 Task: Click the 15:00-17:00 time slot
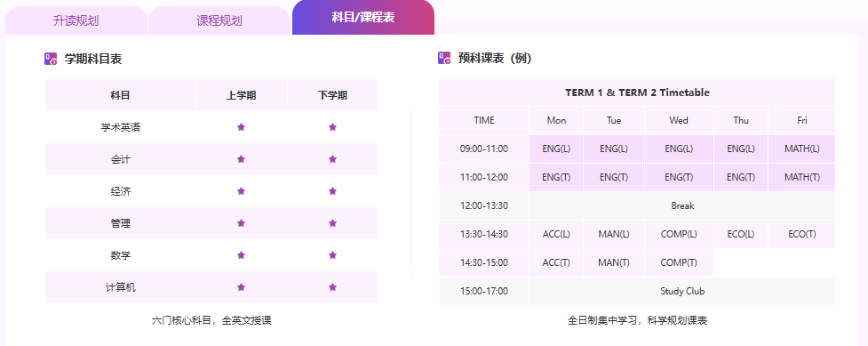click(x=484, y=291)
